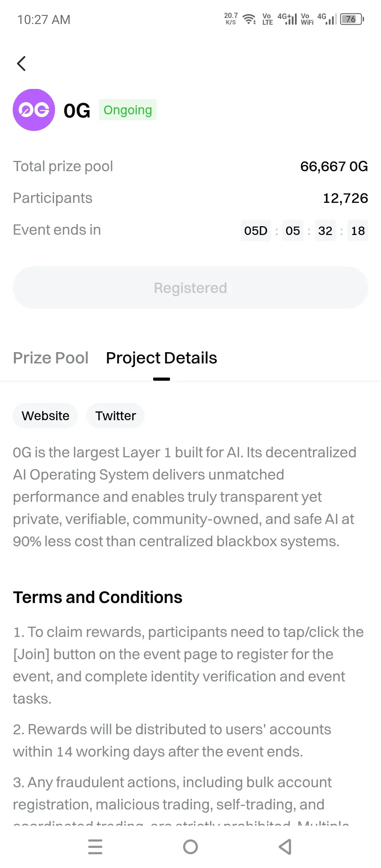
Task: Tap the 0G project description paragraph
Action: pyautogui.click(x=185, y=497)
